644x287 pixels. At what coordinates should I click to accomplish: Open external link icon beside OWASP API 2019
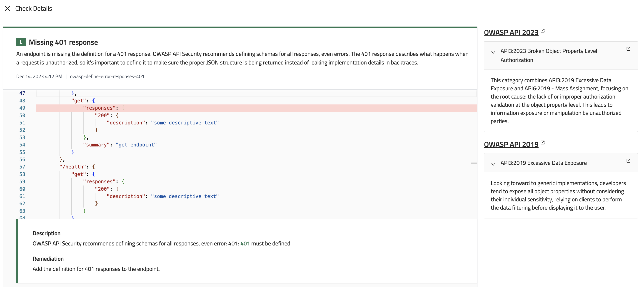click(542, 143)
